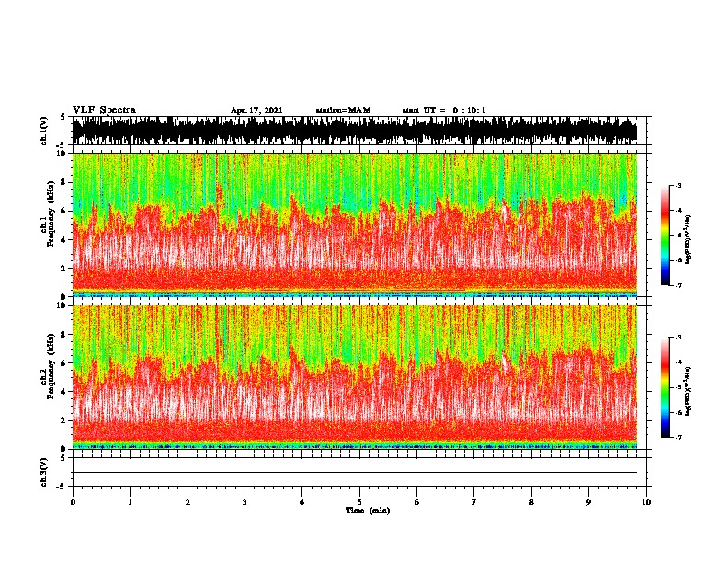Viewport: 728px width, 563px height.
Task: Click the ch.1 spectrogram plot
Action: 355,224
